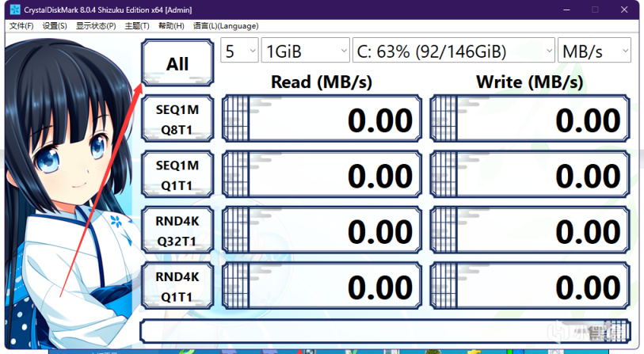Open the 1GiB test size dropdown
Image resolution: width=644 pixels, height=354 pixels.
(x=305, y=51)
